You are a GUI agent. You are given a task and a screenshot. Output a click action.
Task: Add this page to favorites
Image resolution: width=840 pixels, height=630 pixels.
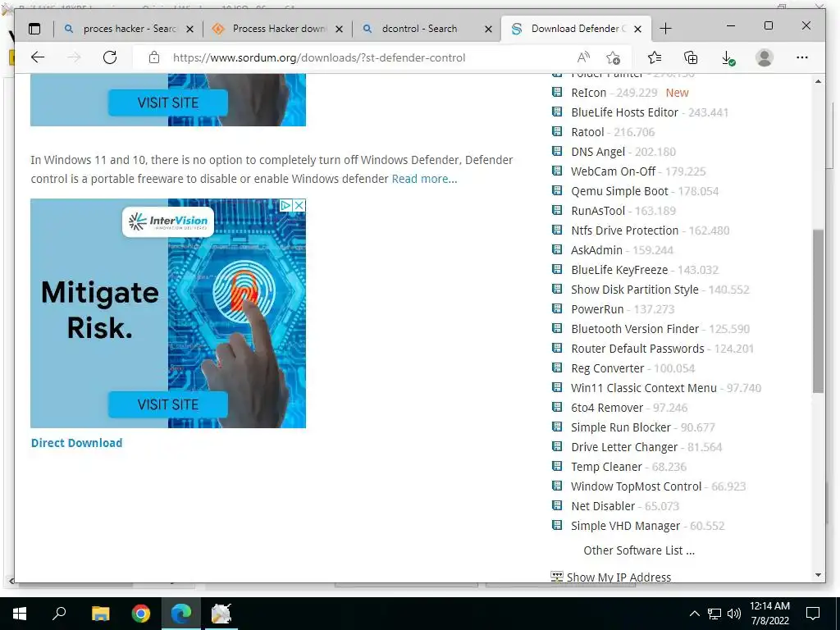click(x=613, y=57)
